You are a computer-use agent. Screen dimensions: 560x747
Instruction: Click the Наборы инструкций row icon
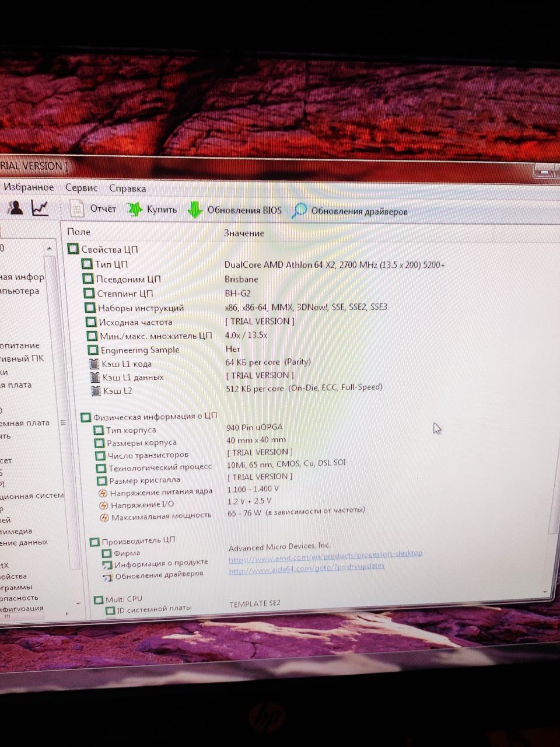(90, 308)
